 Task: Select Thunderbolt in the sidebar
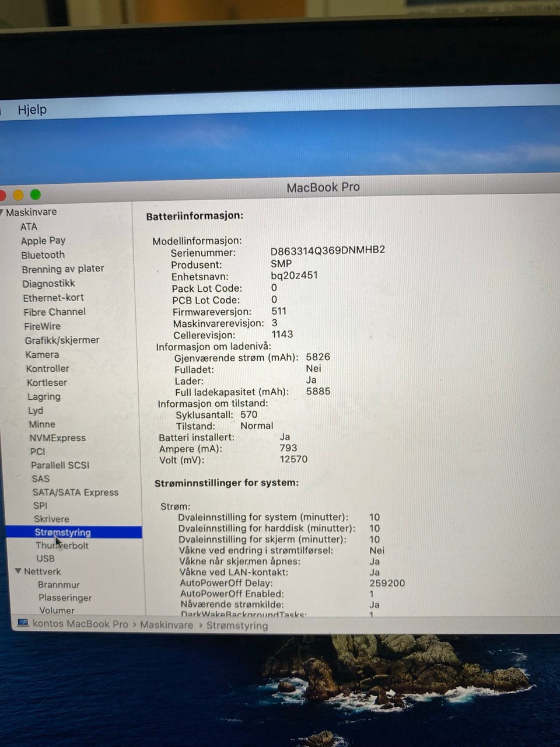point(62,546)
